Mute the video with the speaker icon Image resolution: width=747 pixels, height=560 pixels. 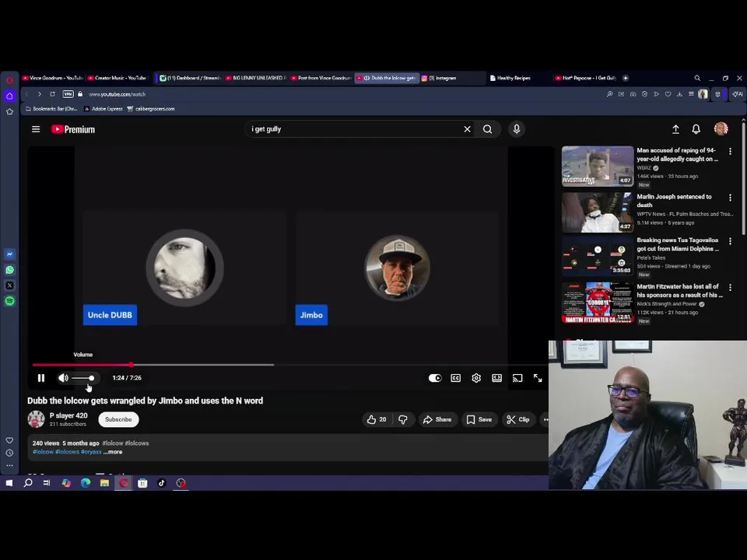(63, 378)
